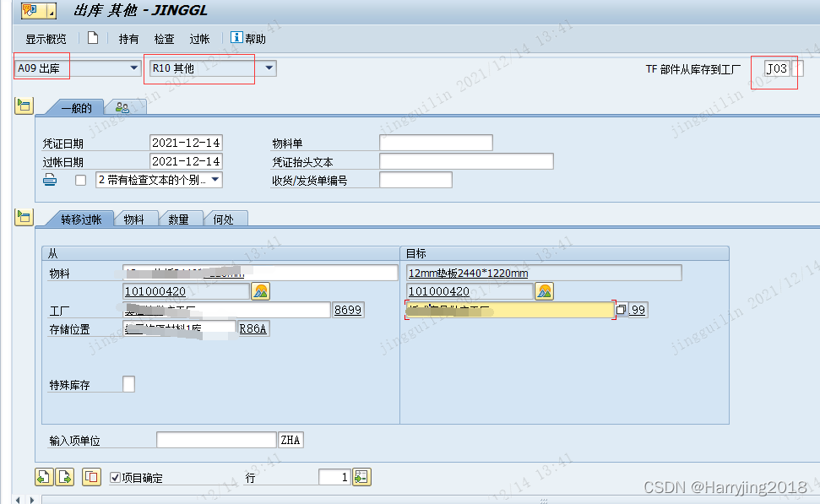
Task: Toggle item detail area expand icon
Action: tap(24, 217)
